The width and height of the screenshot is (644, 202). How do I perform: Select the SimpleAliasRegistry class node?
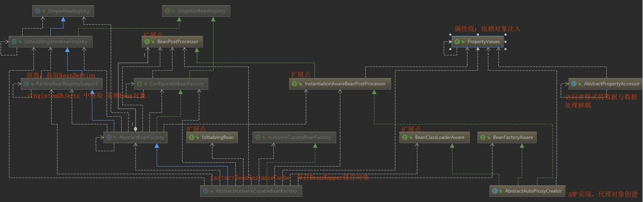(63, 11)
